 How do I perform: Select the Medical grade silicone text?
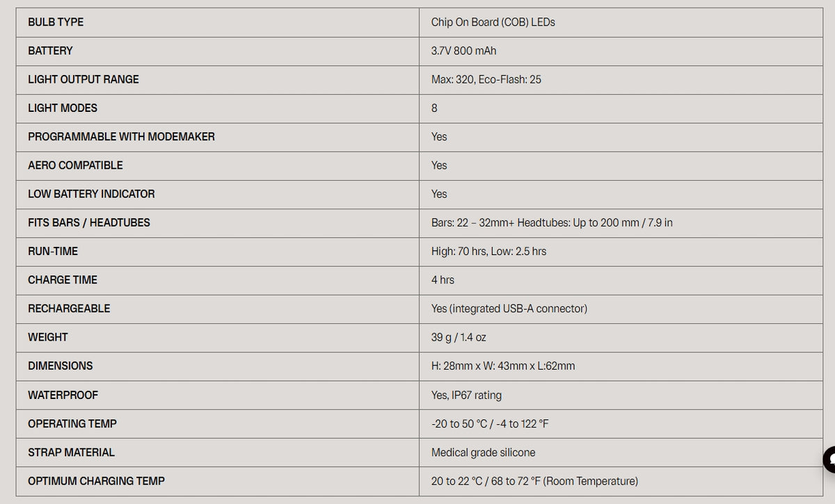coord(484,453)
